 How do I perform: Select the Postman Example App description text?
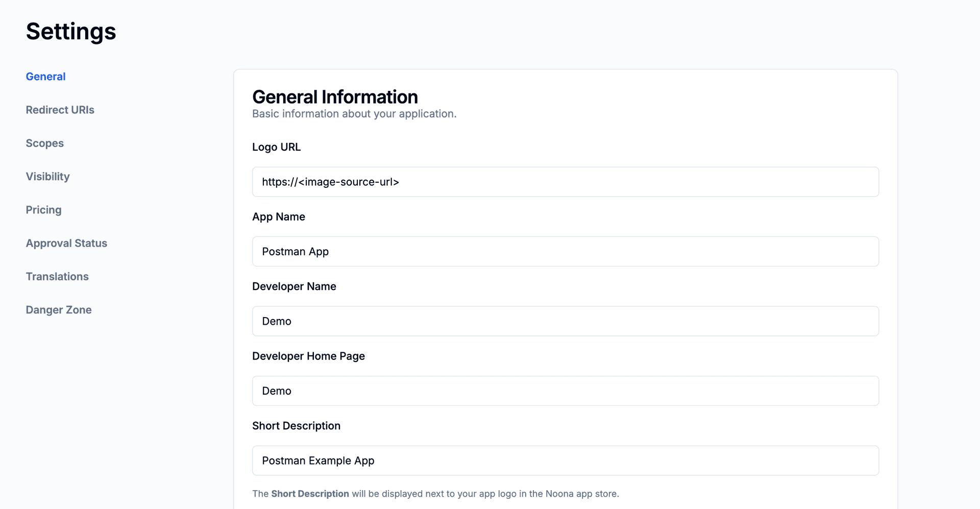(318, 460)
